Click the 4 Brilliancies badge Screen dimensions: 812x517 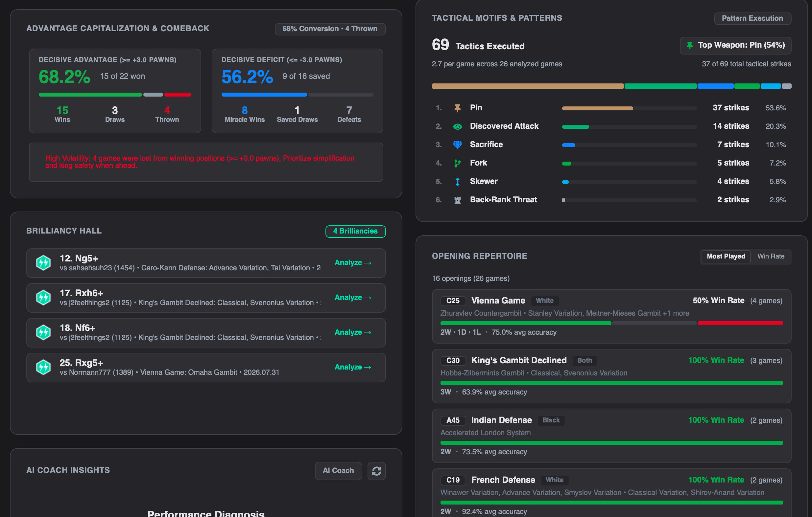pyautogui.click(x=355, y=232)
